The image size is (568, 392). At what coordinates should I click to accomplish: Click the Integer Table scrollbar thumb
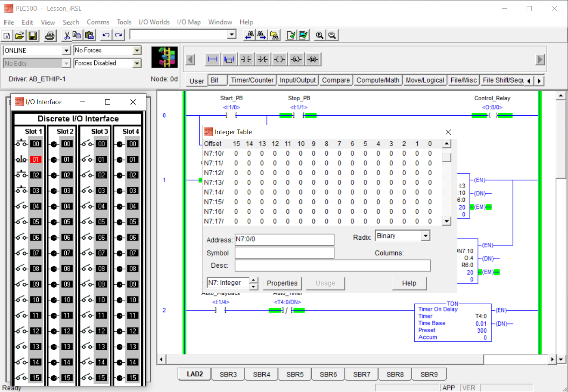click(447, 157)
